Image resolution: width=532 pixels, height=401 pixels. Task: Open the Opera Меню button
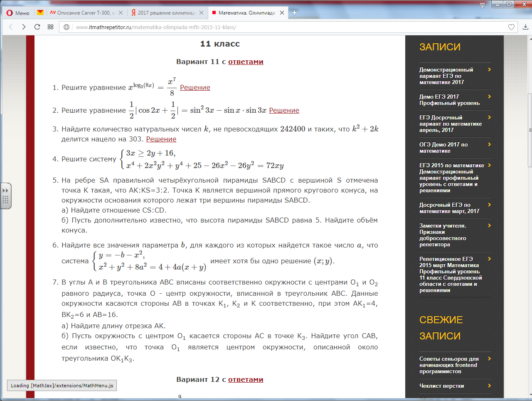[x=18, y=13]
